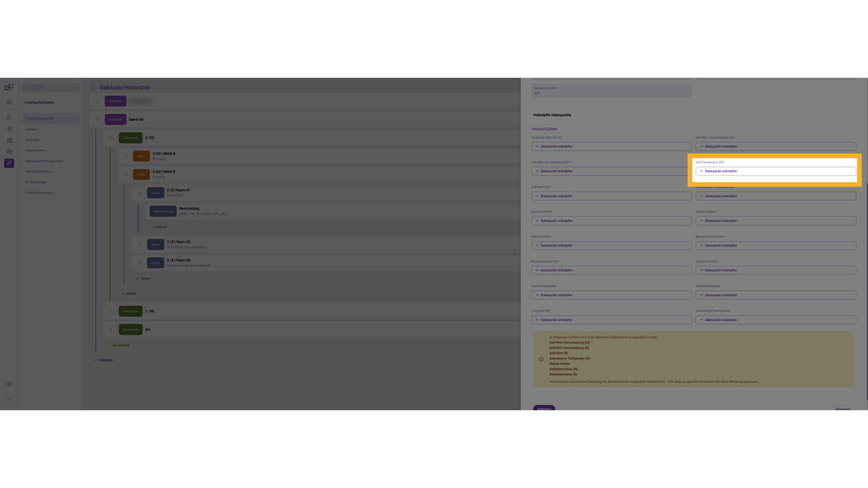The height and width of the screenshot is (488, 868).
Task: Open Datenpunkt Konfiguration menu item
Action: (44, 161)
